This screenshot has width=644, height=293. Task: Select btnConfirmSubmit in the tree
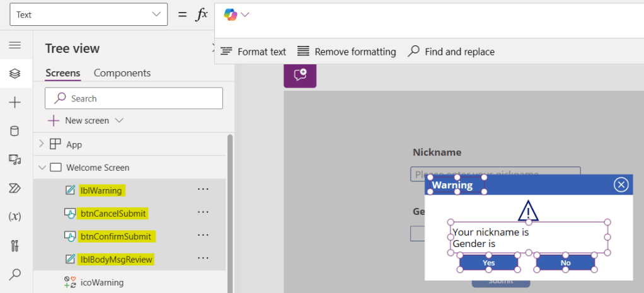tap(116, 236)
